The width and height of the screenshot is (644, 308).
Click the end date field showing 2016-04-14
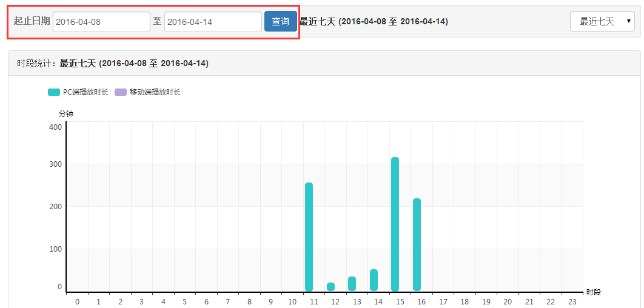pos(213,22)
